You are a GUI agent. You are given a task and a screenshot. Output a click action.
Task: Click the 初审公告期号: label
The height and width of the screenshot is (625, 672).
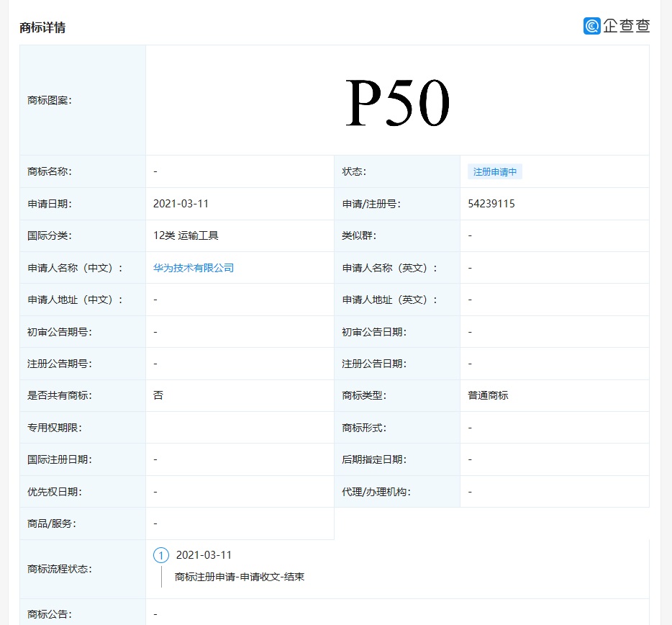[x=60, y=332]
